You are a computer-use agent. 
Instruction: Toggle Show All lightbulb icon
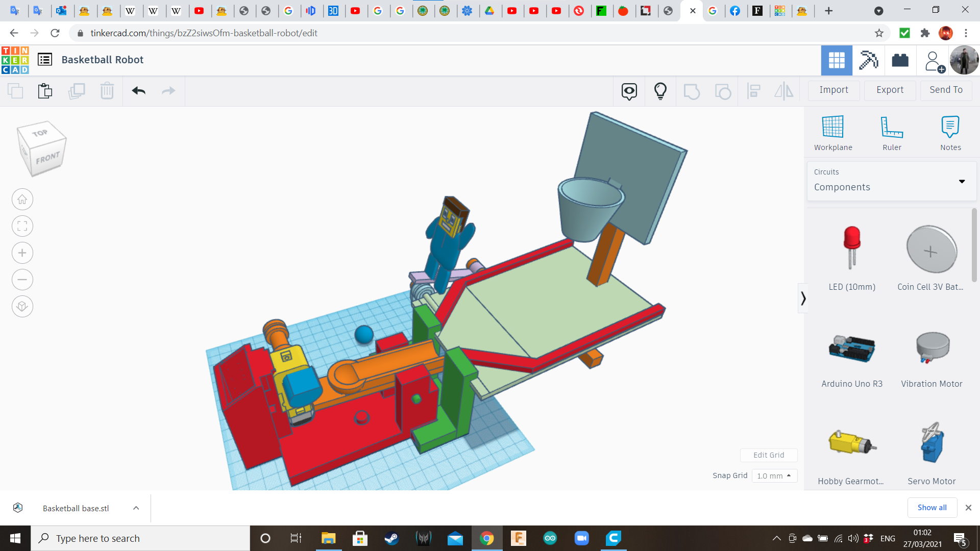(660, 91)
